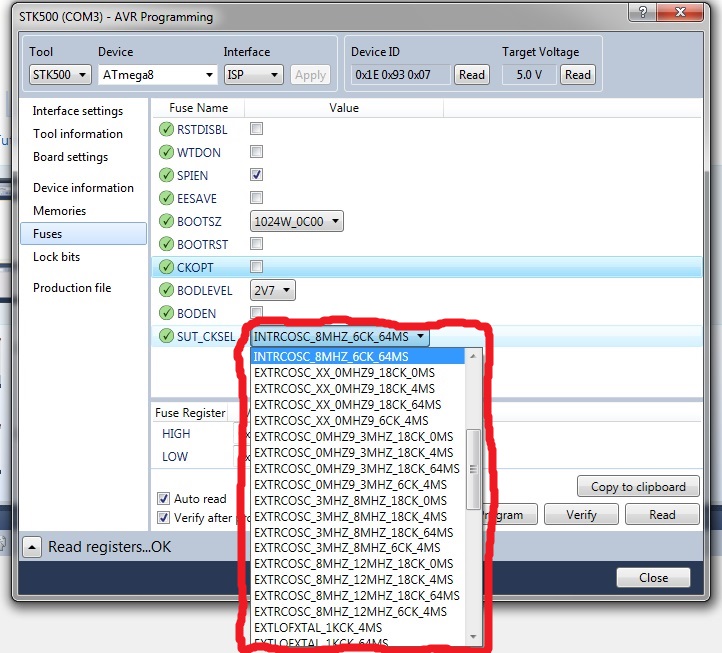Click the Copy to clipboard button
Viewport: 722px width, 653px height.
click(x=638, y=487)
